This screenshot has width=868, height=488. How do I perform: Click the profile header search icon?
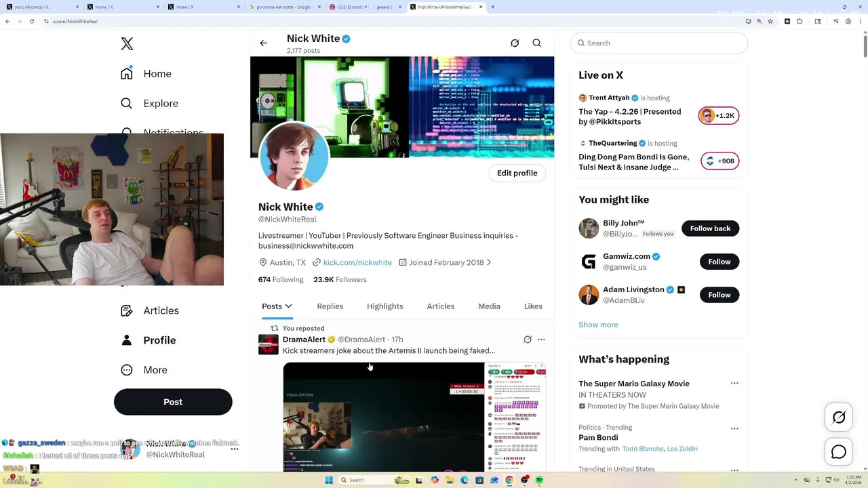537,43
